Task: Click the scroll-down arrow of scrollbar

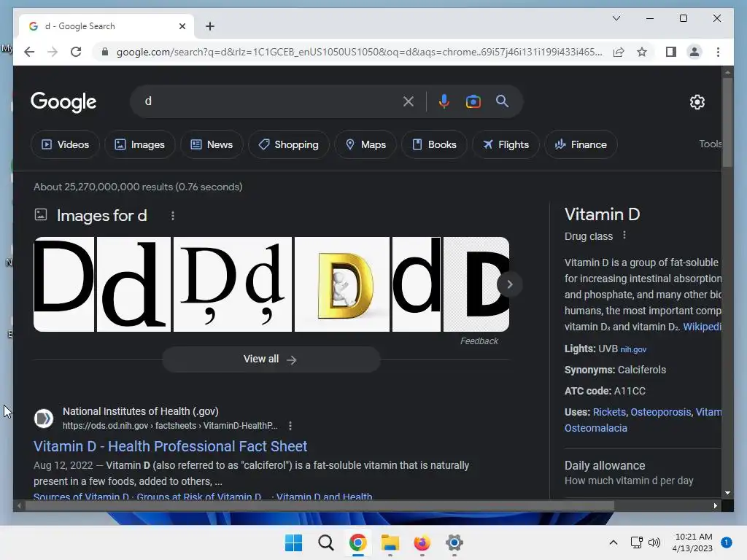Action: point(727,493)
